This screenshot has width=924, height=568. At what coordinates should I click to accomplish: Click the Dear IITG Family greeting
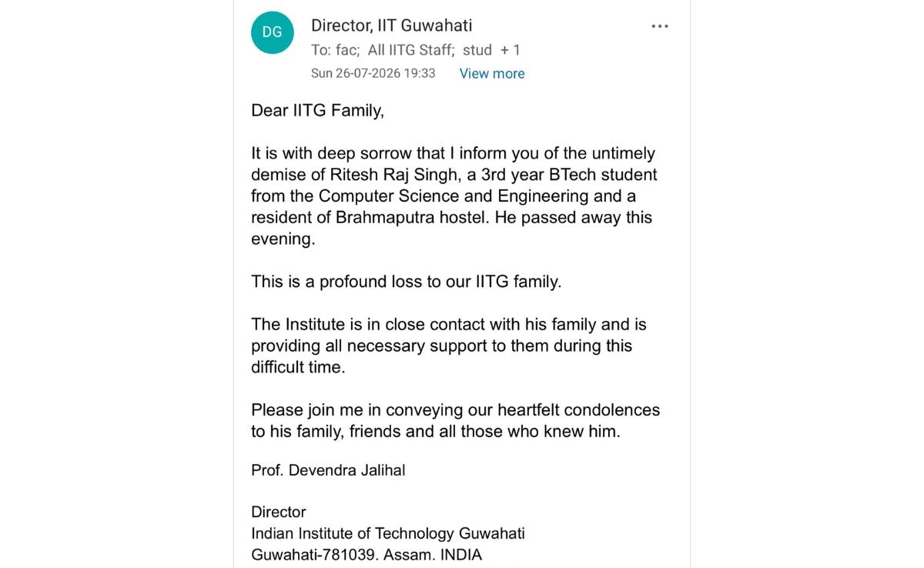317,110
